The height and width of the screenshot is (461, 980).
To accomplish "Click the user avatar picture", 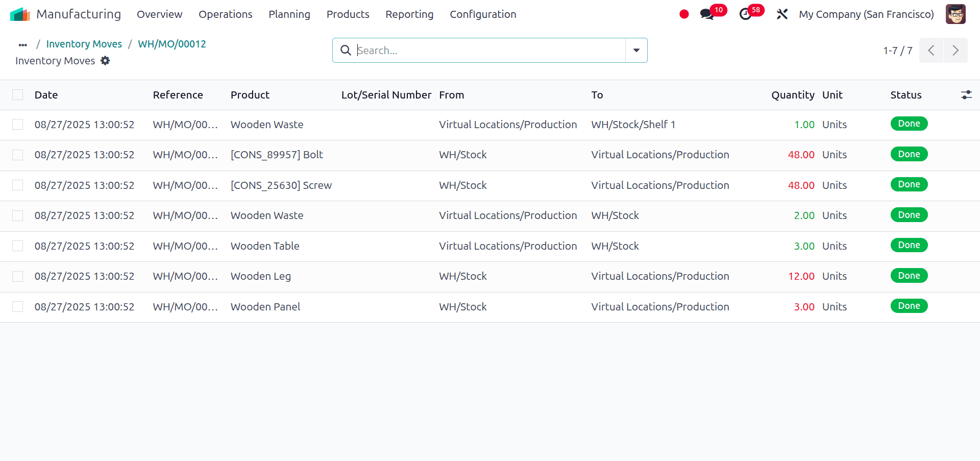I will 955,14.
